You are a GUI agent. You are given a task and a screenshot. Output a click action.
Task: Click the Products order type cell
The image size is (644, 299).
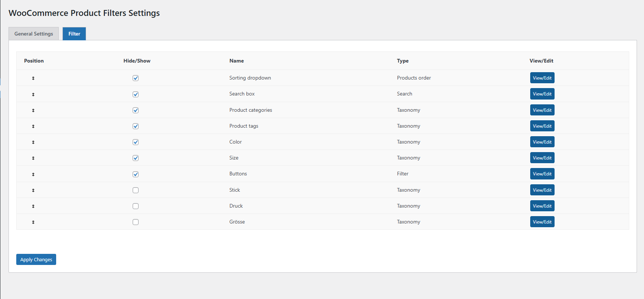pos(414,78)
